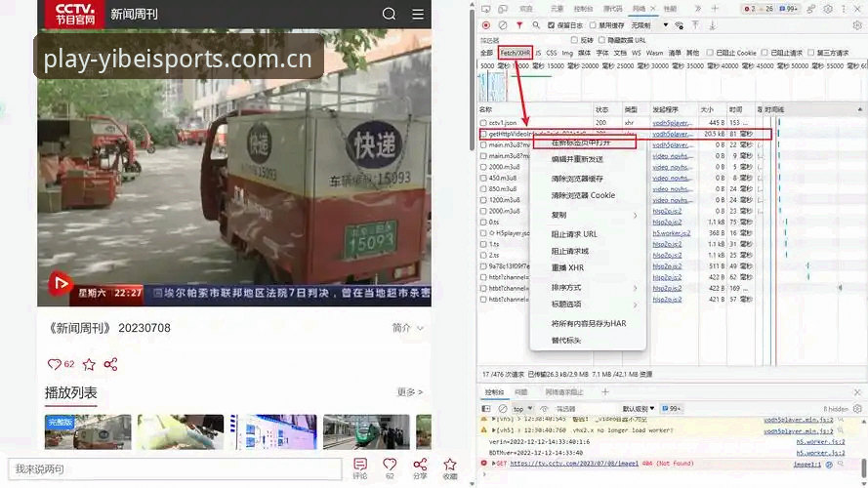Toggle the red filter funnel icon
Image resolution: width=868 pixels, height=488 pixels.
tap(519, 25)
